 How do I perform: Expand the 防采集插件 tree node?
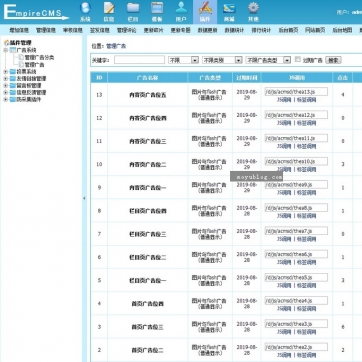coord(5,99)
